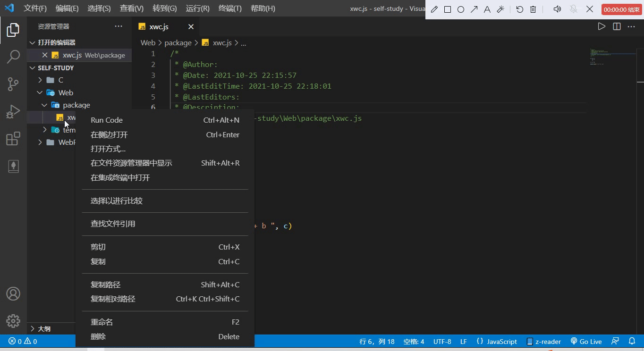Select the arrow annotation tool

pyautogui.click(x=474, y=9)
